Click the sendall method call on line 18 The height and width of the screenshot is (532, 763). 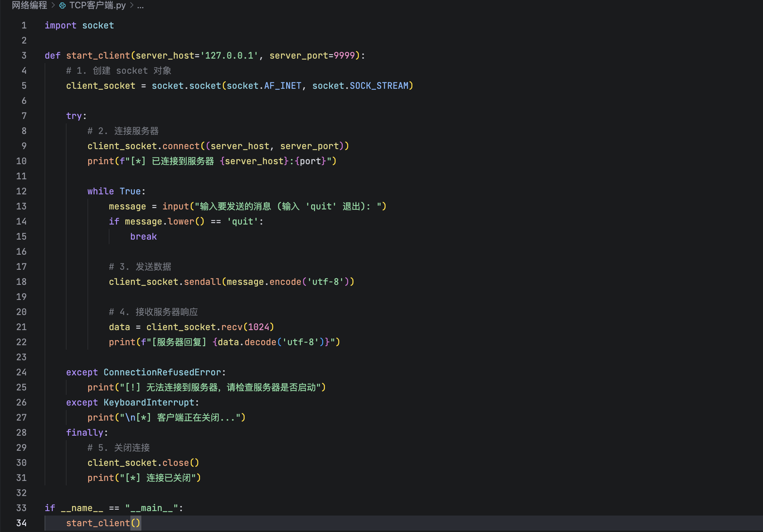(202, 282)
